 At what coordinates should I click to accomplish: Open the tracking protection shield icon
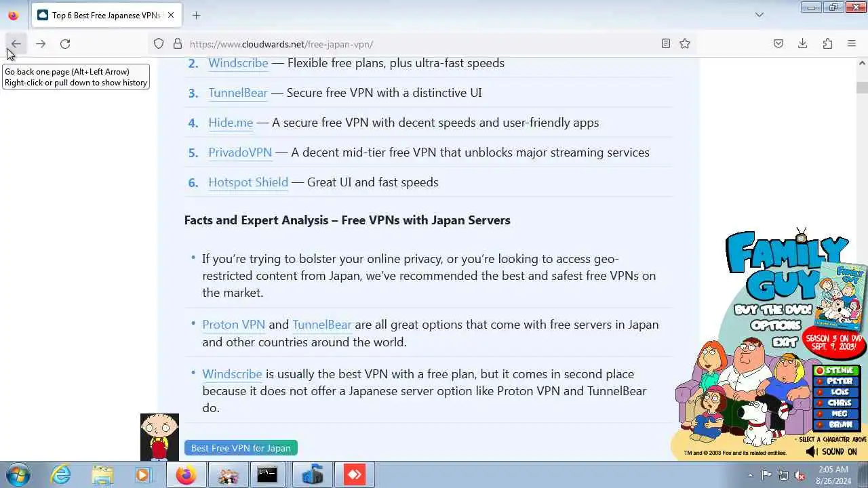click(159, 44)
